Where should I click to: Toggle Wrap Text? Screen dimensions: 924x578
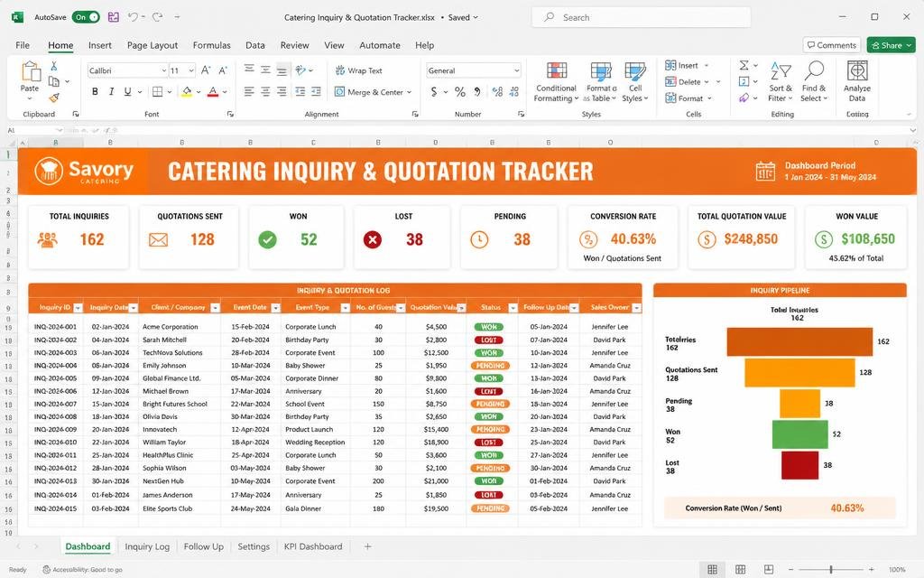(x=359, y=70)
